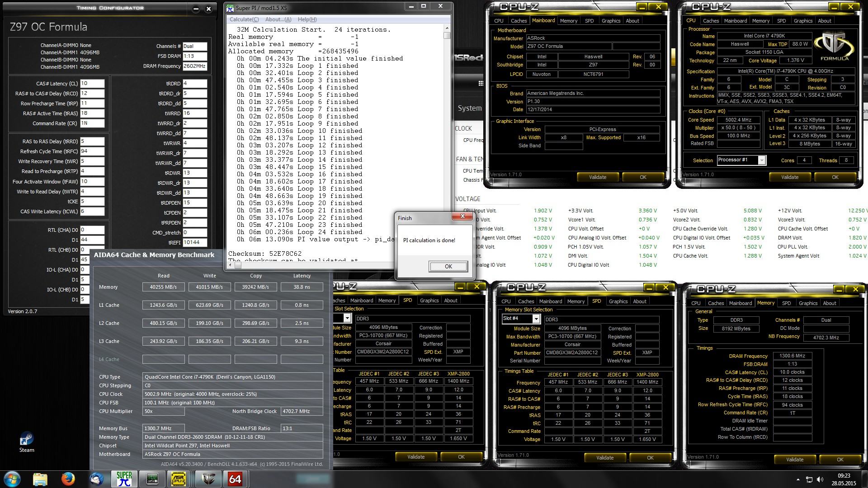Open the Calculate menu in Super PI
The width and height of the screenshot is (868, 488).
[244, 19]
